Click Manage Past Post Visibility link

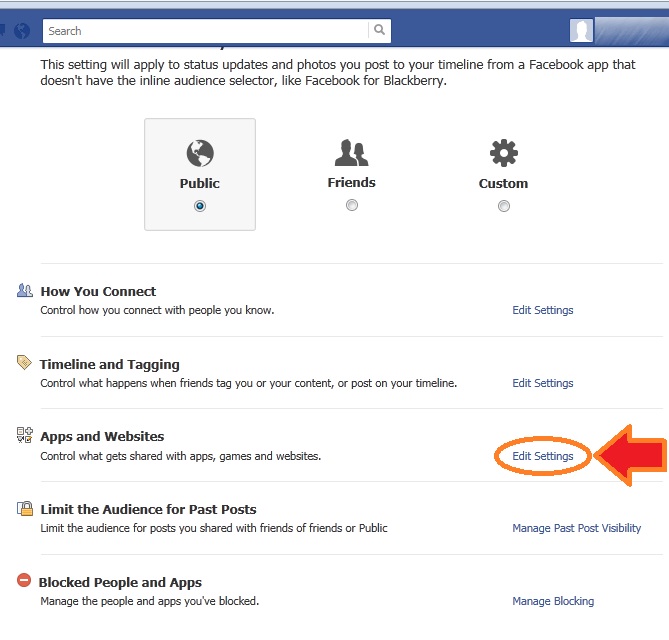[x=576, y=528]
